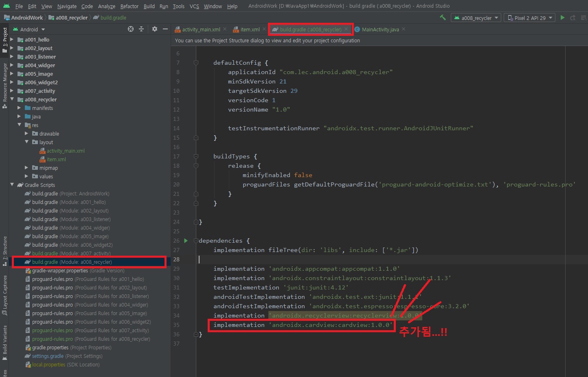Open gradle.properties (Project Properties)

point(68,347)
